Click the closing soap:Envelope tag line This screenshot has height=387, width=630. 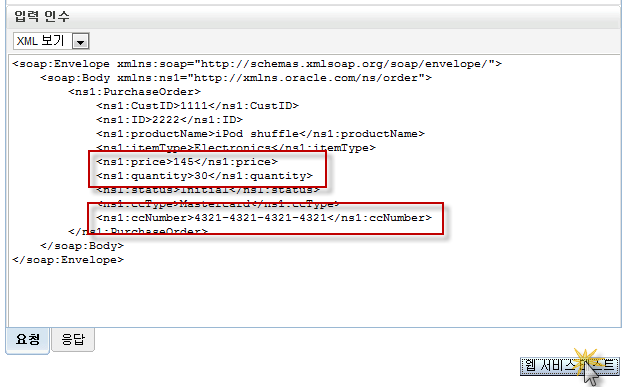pyautogui.click(x=68, y=260)
